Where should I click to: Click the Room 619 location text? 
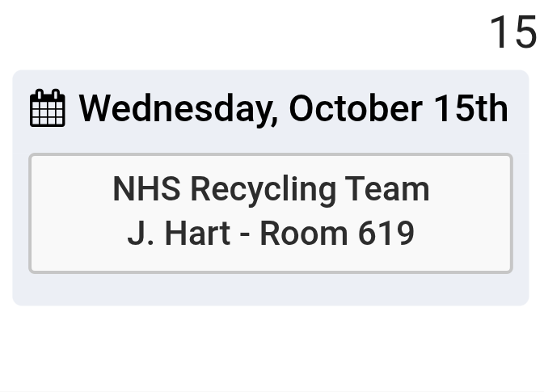pos(336,234)
